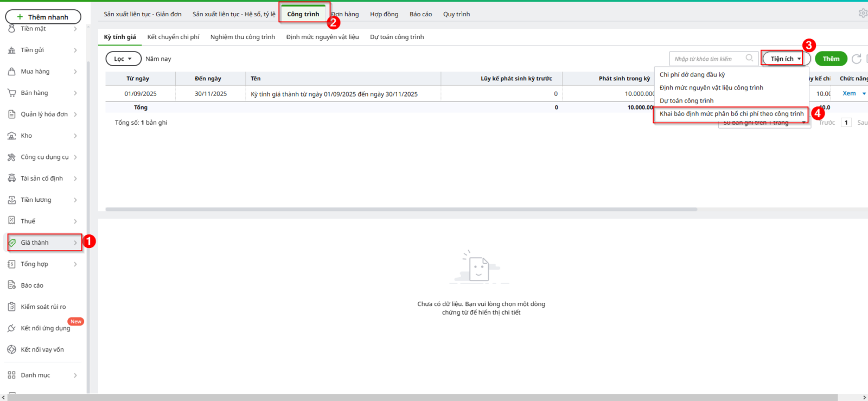Click the Thêm nhanh button
This screenshot has height=401, width=868.
[x=43, y=17]
